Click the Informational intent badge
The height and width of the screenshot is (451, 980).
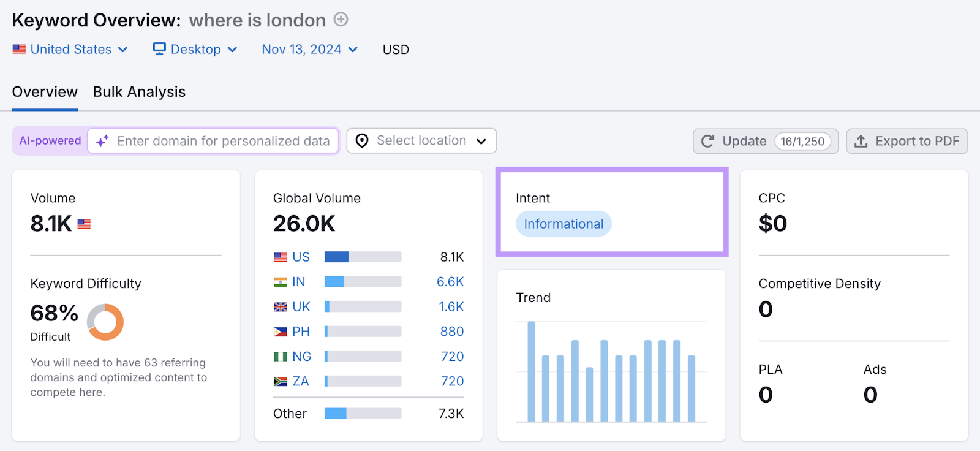click(563, 224)
